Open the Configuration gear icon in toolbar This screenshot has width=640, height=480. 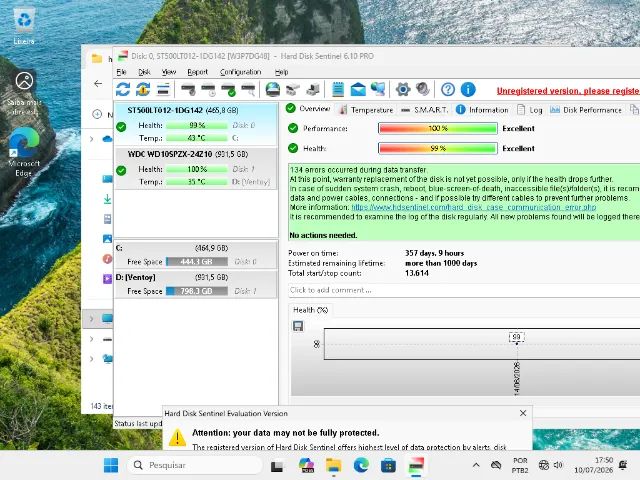pyautogui.click(x=402, y=89)
